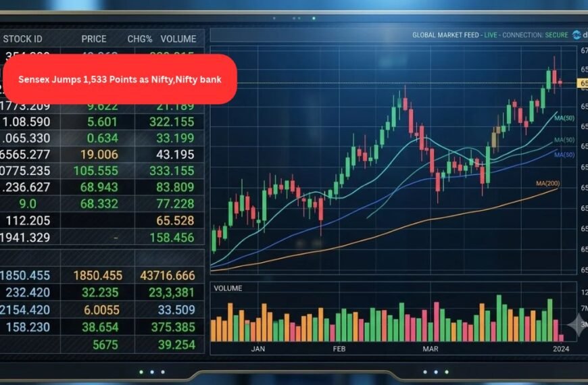
Task: Click the volume value 77.228
Action: click(x=175, y=203)
